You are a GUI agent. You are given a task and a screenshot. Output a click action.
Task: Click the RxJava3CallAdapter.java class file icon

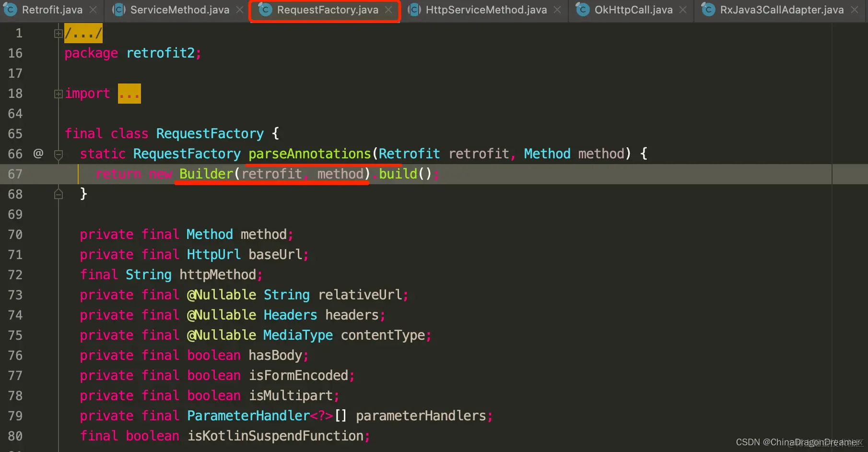click(708, 10)
